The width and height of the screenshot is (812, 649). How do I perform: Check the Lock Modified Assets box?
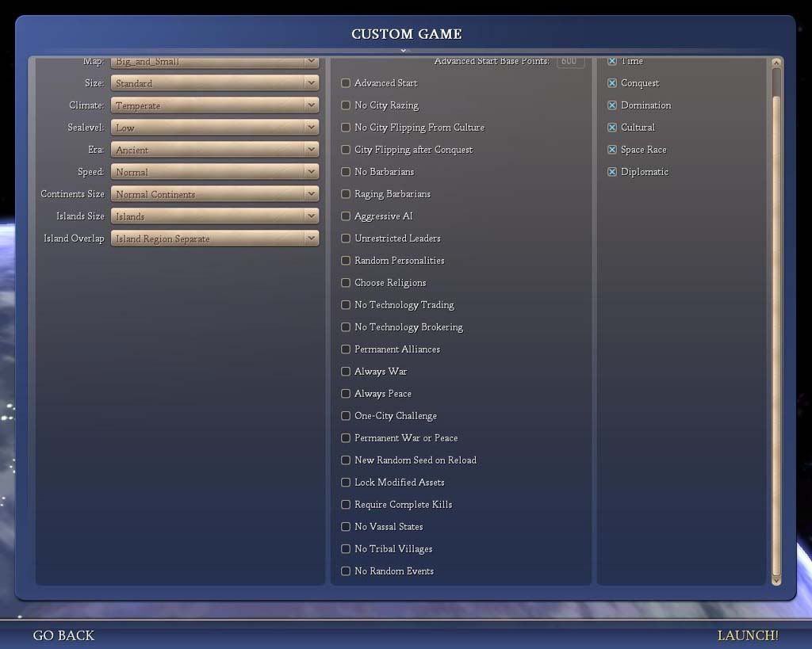pyautogui.click(x=346, y=483)
